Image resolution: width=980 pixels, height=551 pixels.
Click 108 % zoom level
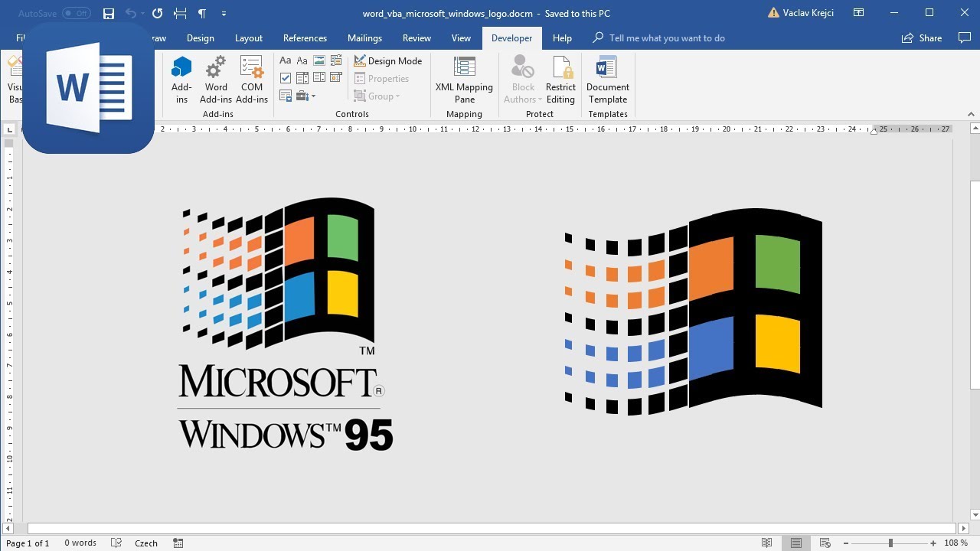click(x=955, y=543)
